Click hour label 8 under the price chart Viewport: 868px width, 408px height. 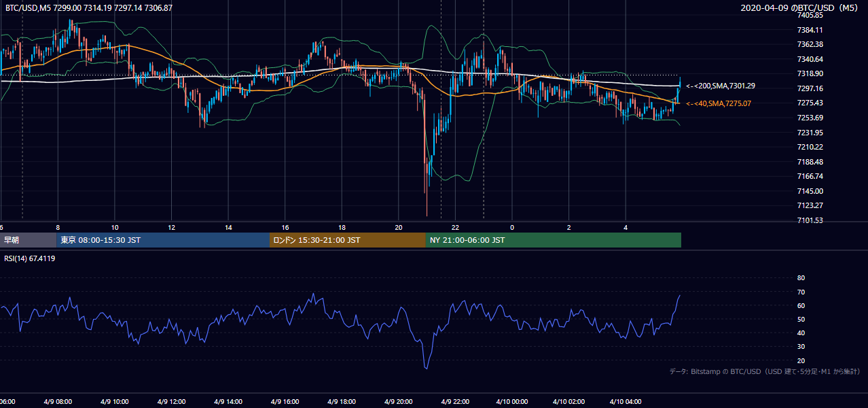58,227
